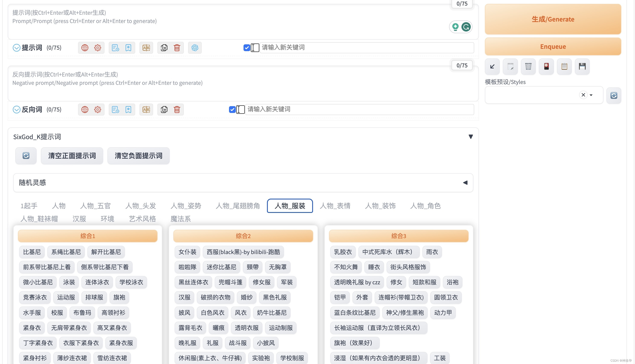Open gear settings icon in 反向词 row
Image resolution: width=635 pixels, height=364 pixels.
tap(97, 109)
